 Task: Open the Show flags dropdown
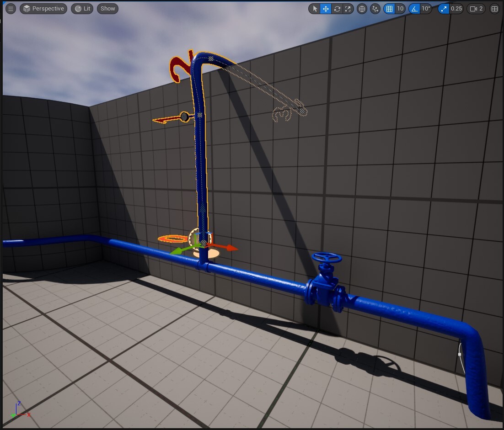click(107, 8)
